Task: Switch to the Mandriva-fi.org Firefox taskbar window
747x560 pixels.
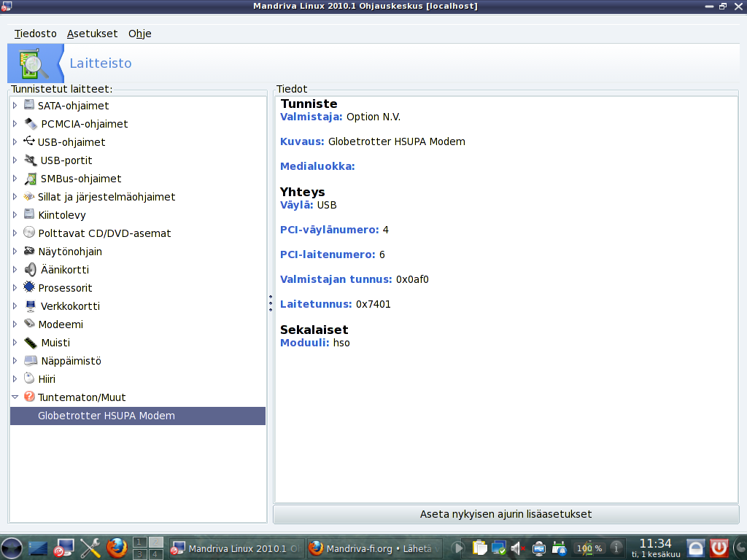Action: point(374,548)
